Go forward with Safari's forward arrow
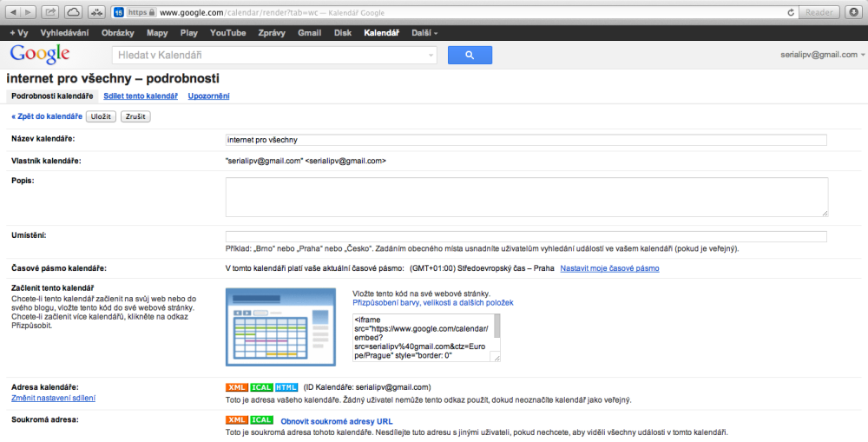Screen dimensions: 868x442 coord(29,11)
